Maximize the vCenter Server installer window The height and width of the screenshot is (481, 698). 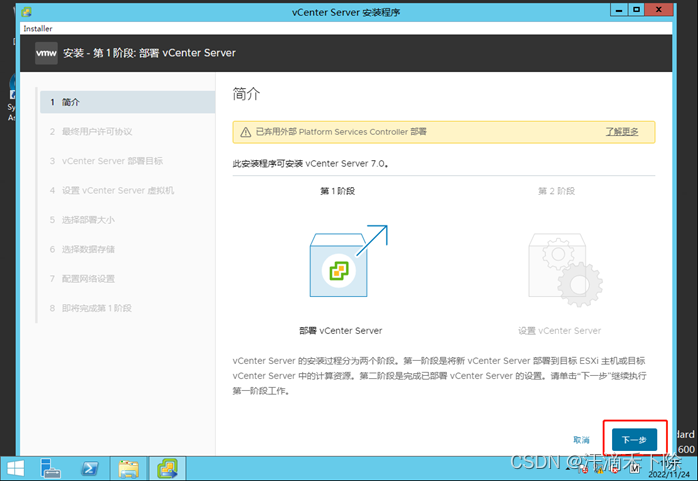[x=637, y=9]
